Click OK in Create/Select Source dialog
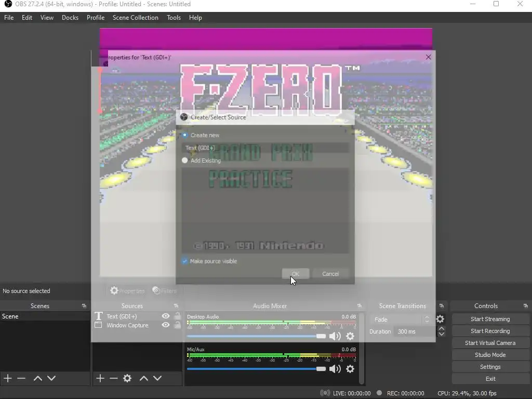 tap(296, 274)
